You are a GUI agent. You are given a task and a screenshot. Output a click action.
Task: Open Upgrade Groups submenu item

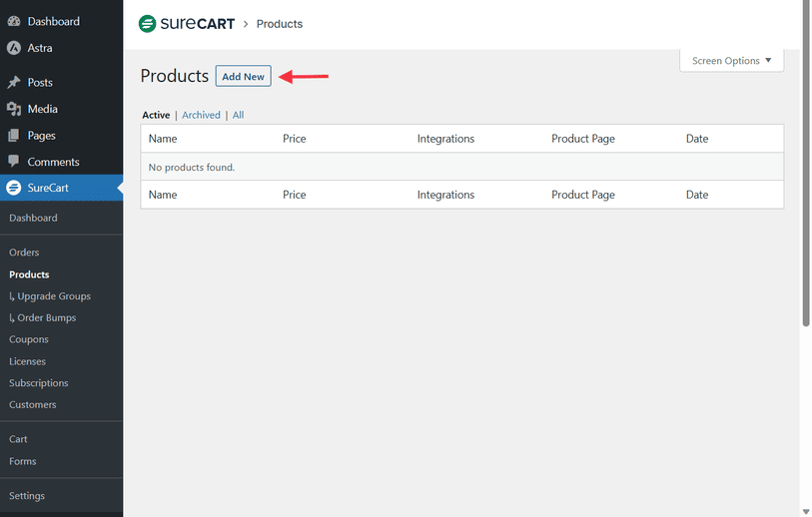54,296
